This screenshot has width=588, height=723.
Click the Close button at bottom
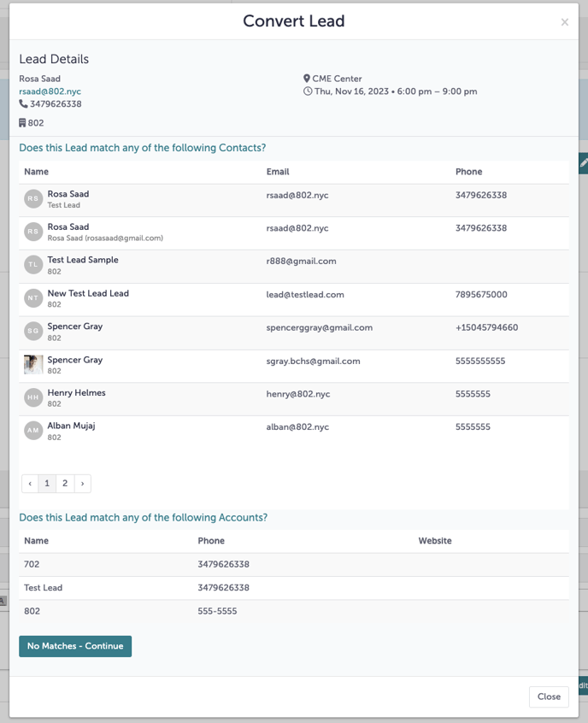pos(548,697)
